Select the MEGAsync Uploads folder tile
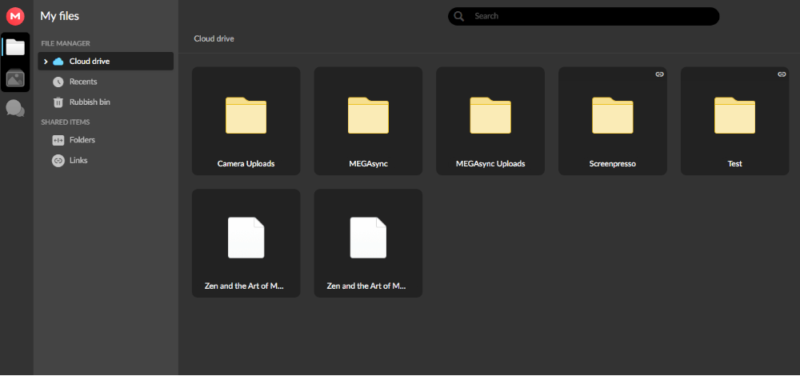This screenshot has width=800, height=376. click(490, 121)
